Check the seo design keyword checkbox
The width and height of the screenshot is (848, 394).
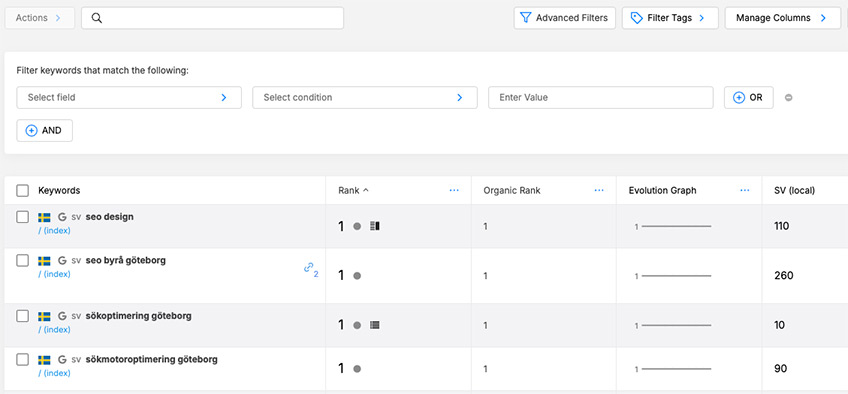22,217
